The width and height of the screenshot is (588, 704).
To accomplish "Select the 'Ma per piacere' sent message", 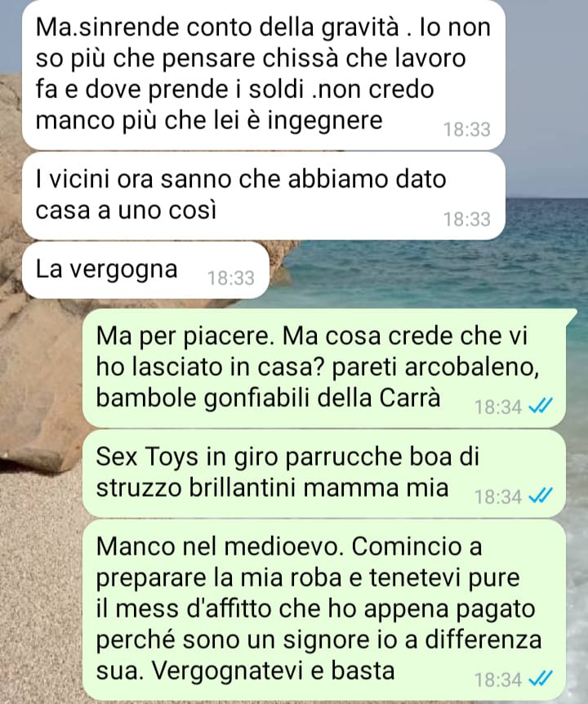I will coord(324,368).
